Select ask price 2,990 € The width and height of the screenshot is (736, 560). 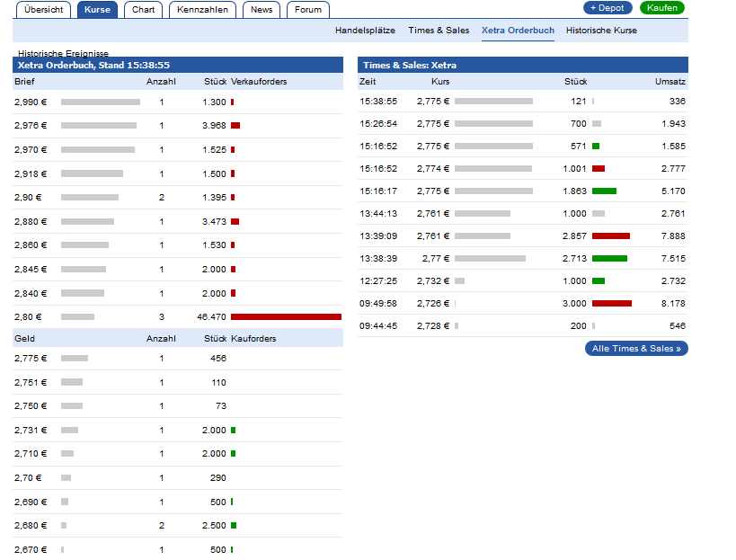click(x=31, y=102)
